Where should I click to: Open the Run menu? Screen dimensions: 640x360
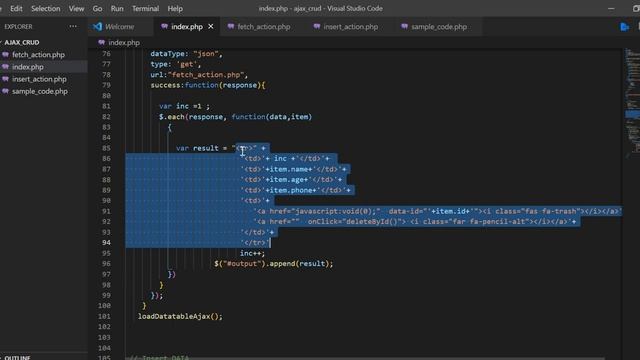117,9
